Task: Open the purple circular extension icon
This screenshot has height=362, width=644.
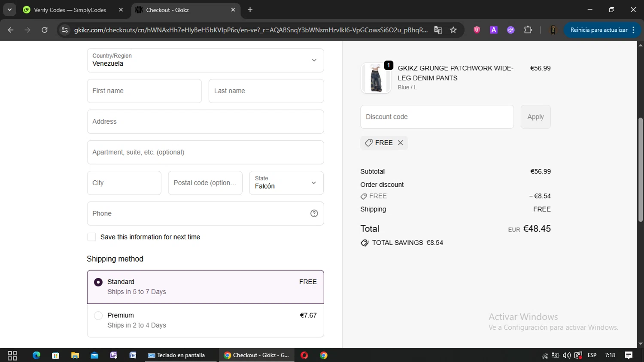Action: pyautogui.click(x=510, y=30)
